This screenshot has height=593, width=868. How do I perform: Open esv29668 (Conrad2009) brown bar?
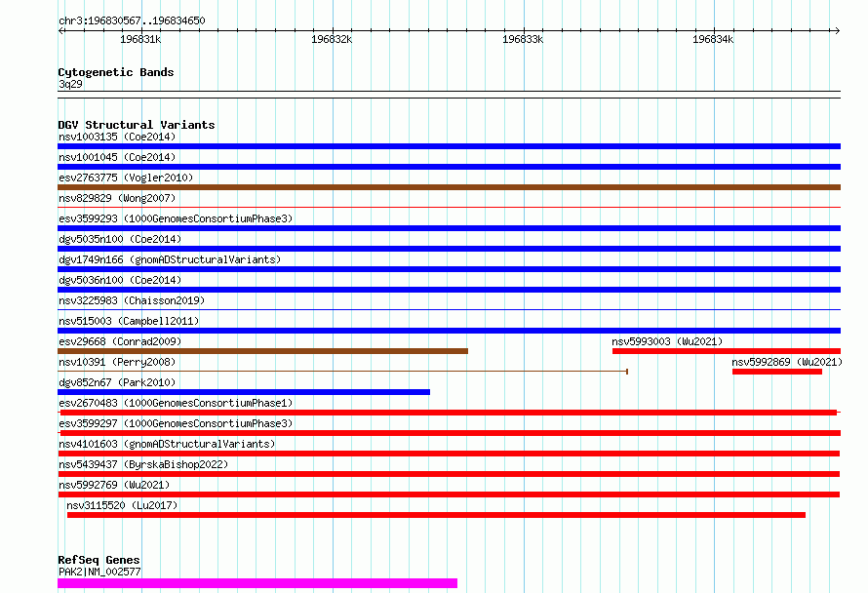pos(263,351)
